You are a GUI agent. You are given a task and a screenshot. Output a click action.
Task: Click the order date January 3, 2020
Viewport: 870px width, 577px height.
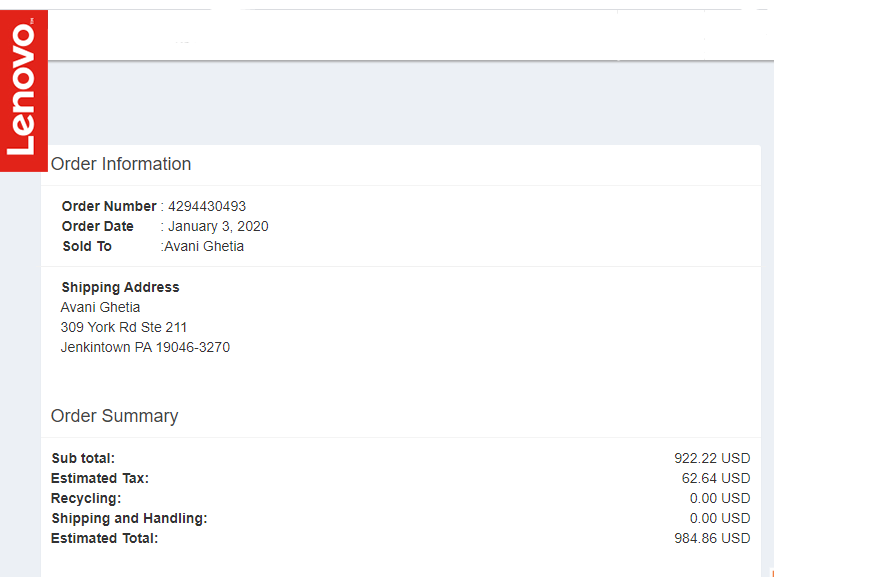[x=218, y=226]
